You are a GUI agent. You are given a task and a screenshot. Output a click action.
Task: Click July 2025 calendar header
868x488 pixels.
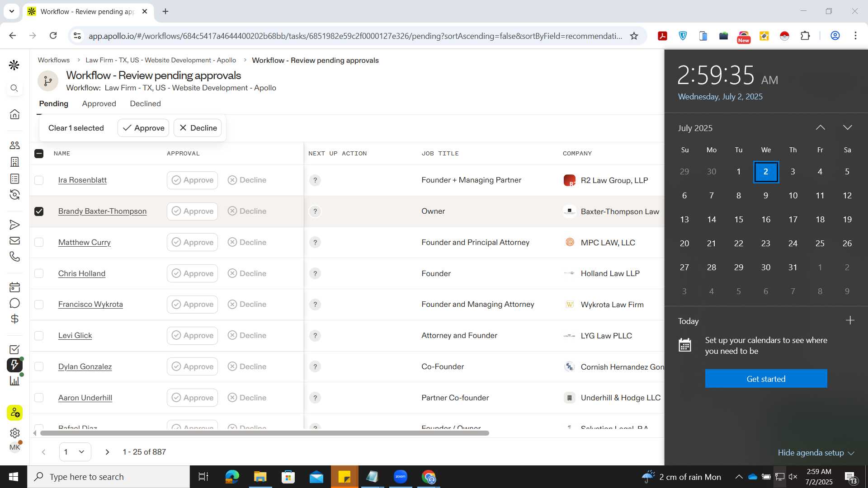point(695,128)
